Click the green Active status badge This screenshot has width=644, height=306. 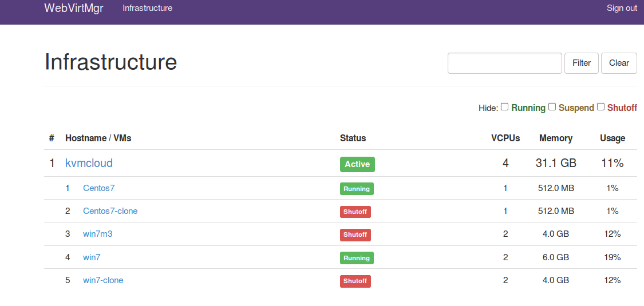coord(357,164)
